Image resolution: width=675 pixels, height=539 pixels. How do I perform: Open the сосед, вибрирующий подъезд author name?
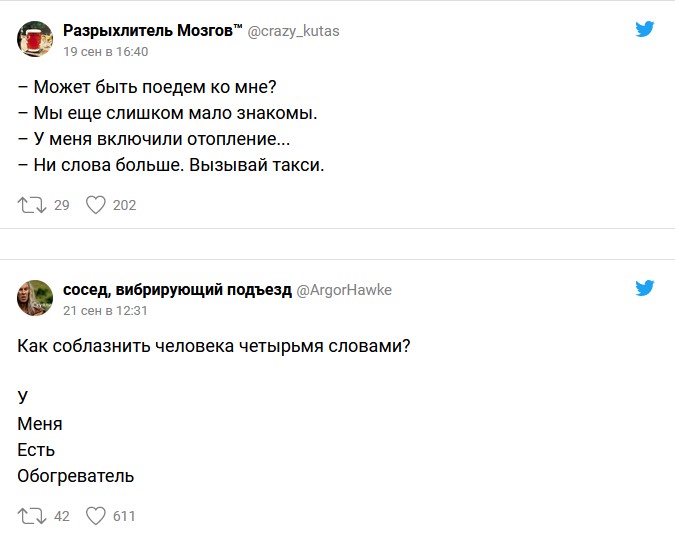pos(176,290)
